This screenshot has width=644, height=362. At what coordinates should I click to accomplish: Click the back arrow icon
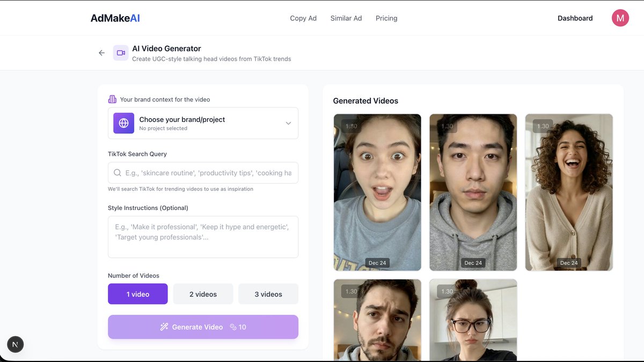pyautogui.click(x=101, y=53)
